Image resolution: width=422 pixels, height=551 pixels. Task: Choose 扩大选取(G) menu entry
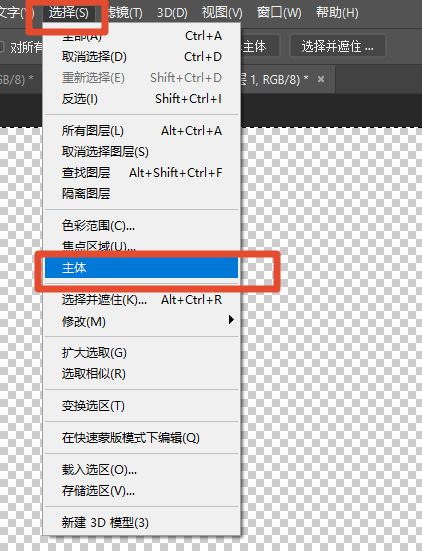click(x=142, y=352)
